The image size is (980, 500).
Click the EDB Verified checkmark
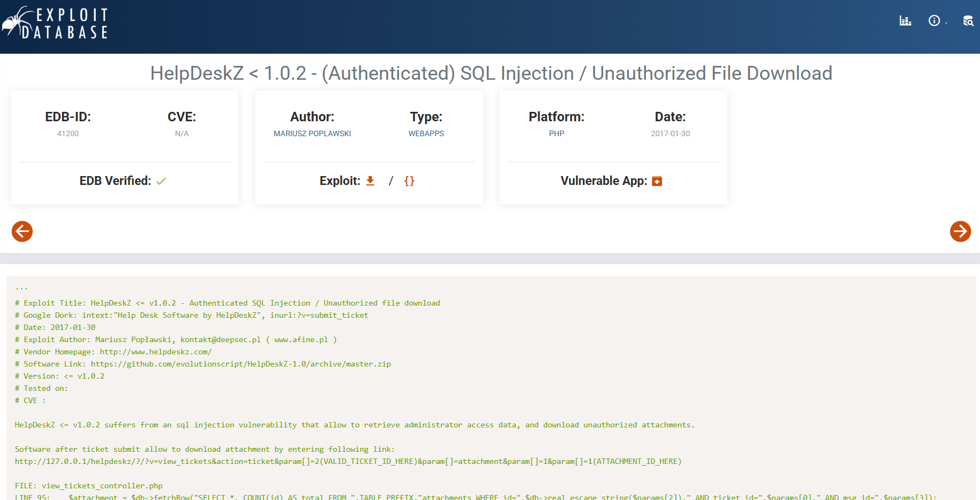click(x=161, y=181)
